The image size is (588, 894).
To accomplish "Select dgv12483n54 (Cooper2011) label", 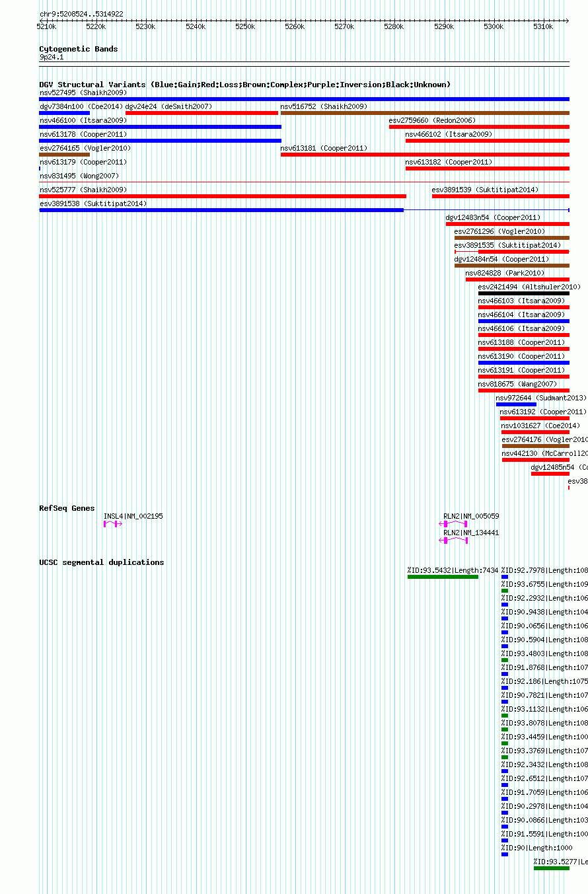I will click(494, 217).
